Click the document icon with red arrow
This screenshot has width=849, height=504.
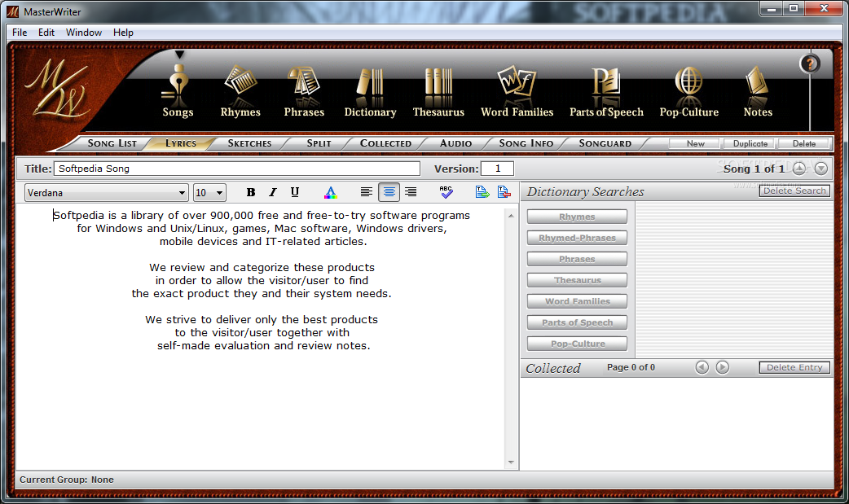[504, 191]
